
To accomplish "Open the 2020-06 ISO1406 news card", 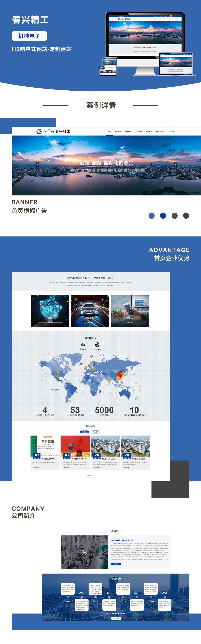I will [45, 453].
